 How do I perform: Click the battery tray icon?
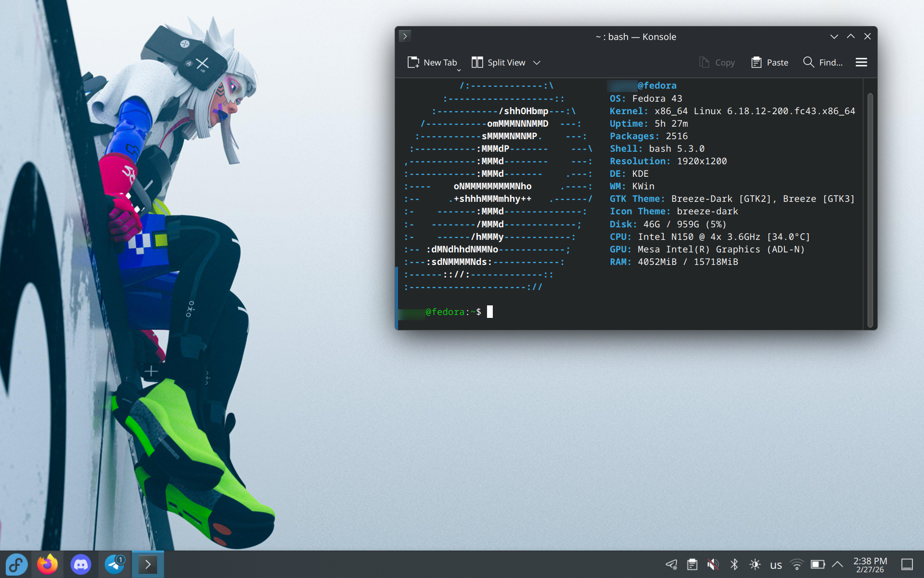(818, 565)
